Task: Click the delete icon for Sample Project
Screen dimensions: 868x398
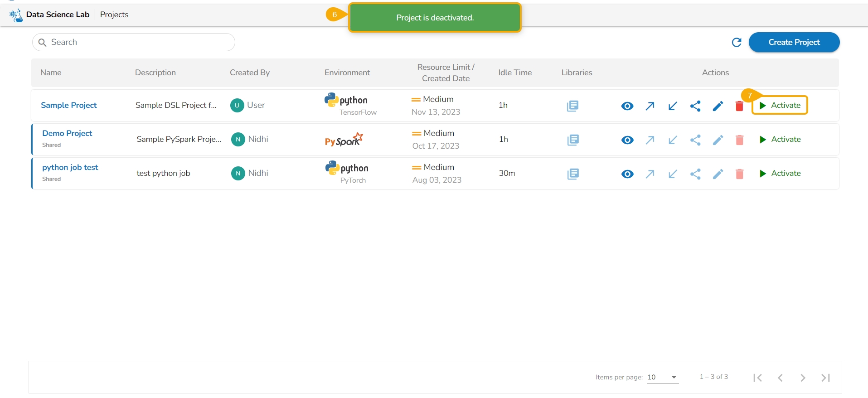Action: point(739,106)
